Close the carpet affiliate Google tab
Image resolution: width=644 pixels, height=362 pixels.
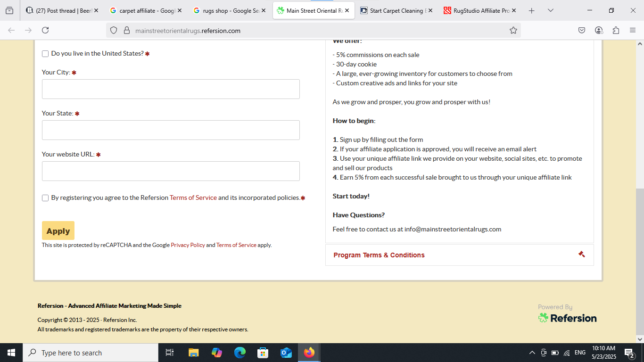[x=180, y=10]
